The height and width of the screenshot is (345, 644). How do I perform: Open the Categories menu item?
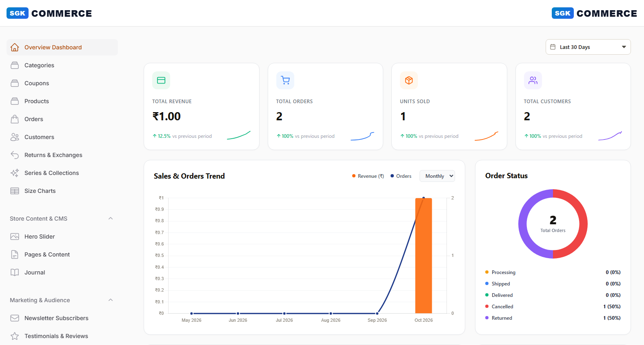pos(62,65)
